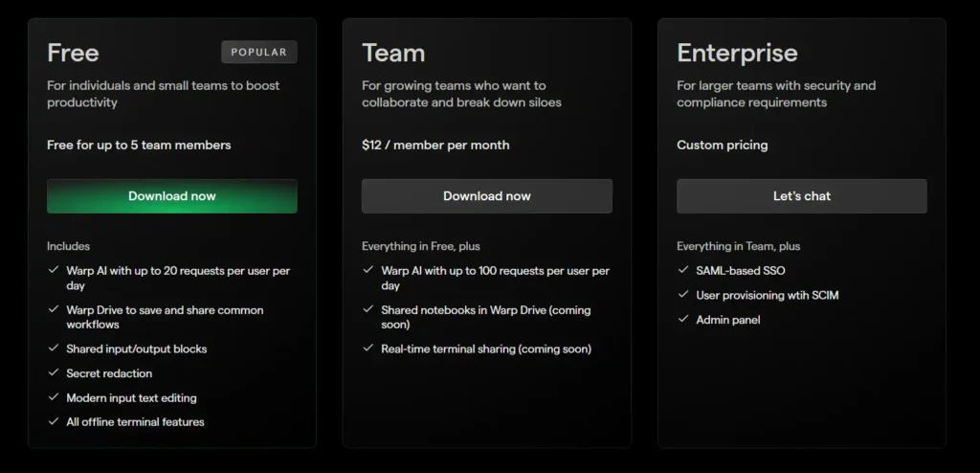
Task: Click checkmark beside Warp Drive workflows feature
Action: (x=54, y=310)
